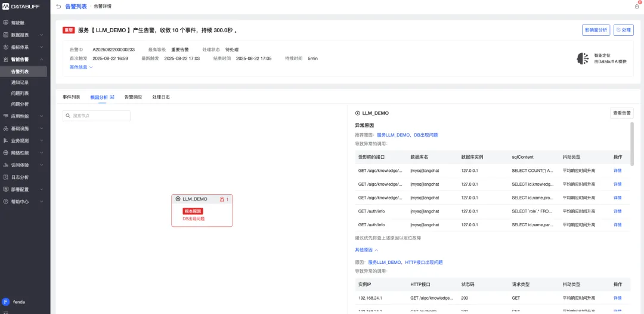
Task: Click the alarm icon on the LLM_DEMO node
Action: pyautogui.click(x=222, y=199)
